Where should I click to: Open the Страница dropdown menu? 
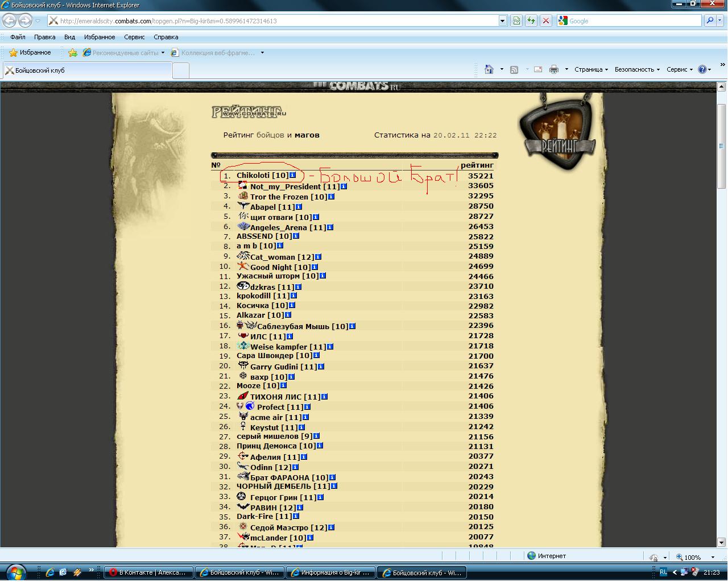coord(591,69)
